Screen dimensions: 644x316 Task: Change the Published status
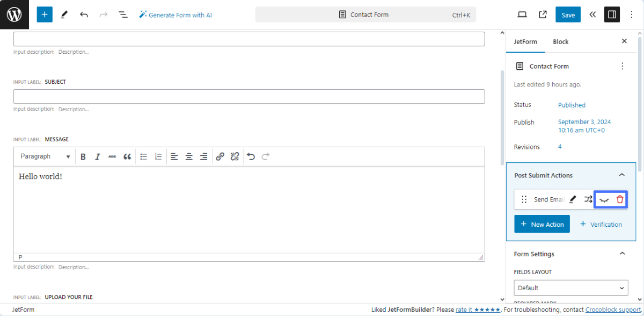(x=572, y=105)
